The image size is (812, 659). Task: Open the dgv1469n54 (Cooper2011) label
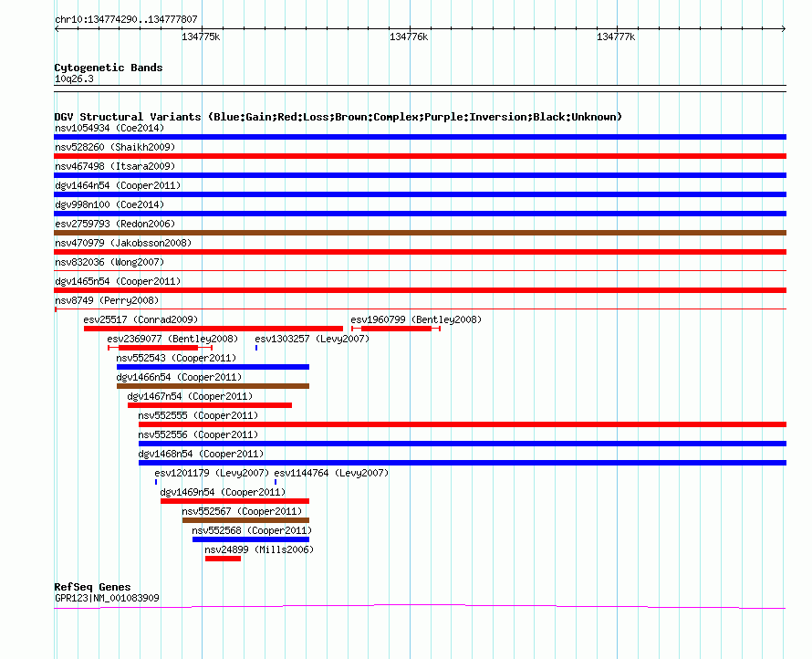(x=223, y=492)
